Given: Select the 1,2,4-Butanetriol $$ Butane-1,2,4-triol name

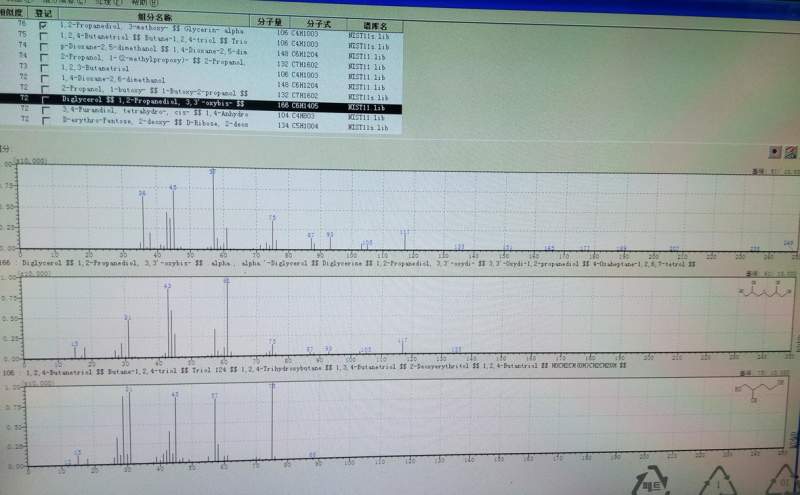Looking at the screenshot, I should point(154,39).
